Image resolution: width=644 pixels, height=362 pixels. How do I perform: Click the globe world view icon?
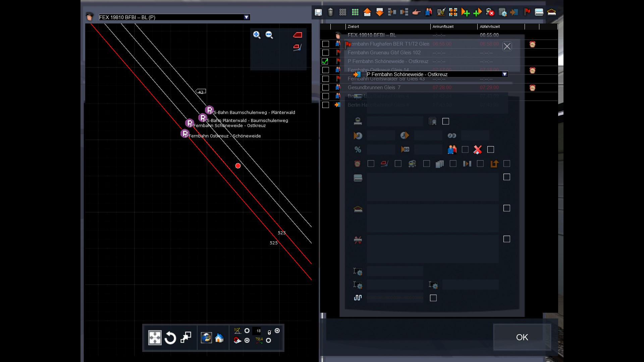coord(206,338)
